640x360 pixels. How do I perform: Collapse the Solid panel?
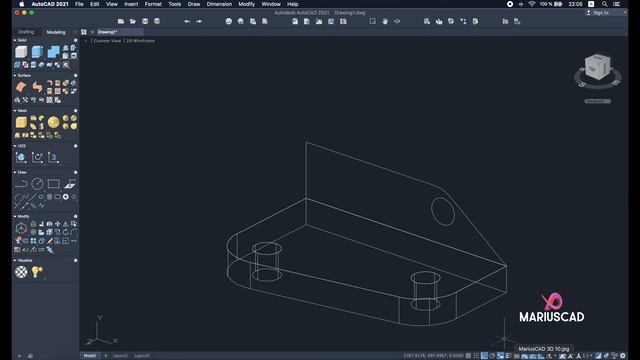[15, 40]
